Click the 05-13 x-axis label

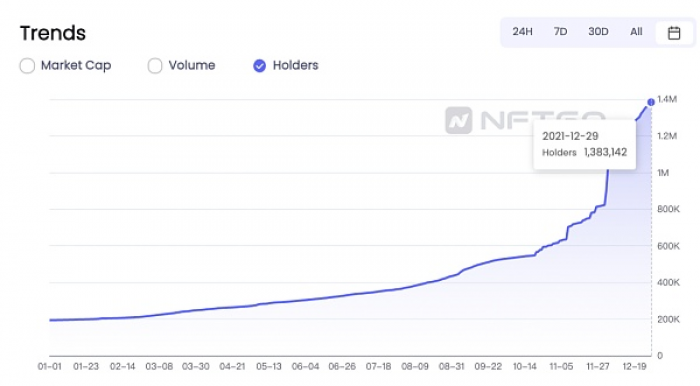pyautogui.click(x=269, y=366)
